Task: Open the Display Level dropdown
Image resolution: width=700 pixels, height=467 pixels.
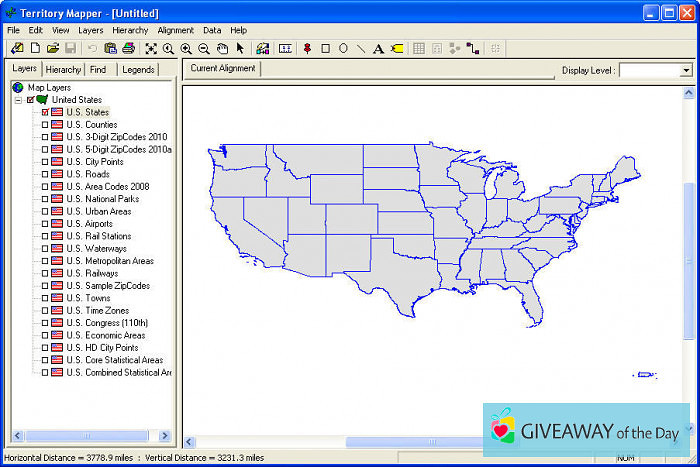Action: click(x=686, y=70)
